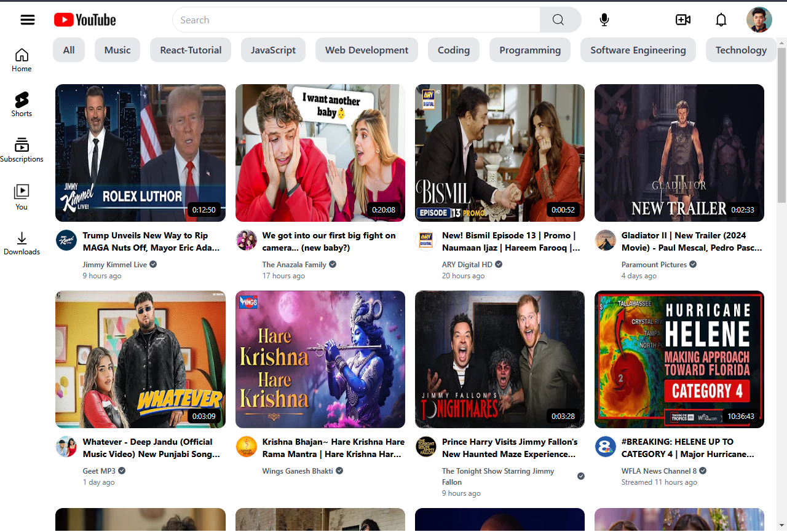Visit The Tonight Show Starring Jimmy Fallon name
787x532 pixels.
(x=498, y=477)
